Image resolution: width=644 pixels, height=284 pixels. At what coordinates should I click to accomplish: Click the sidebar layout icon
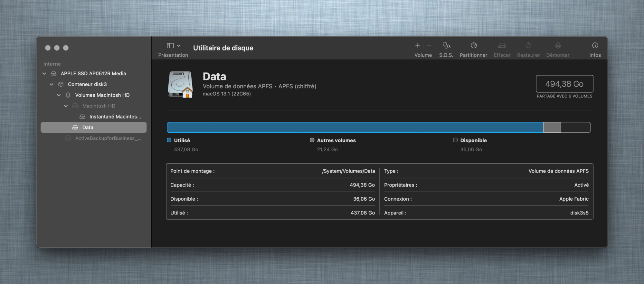click(170, 46)
